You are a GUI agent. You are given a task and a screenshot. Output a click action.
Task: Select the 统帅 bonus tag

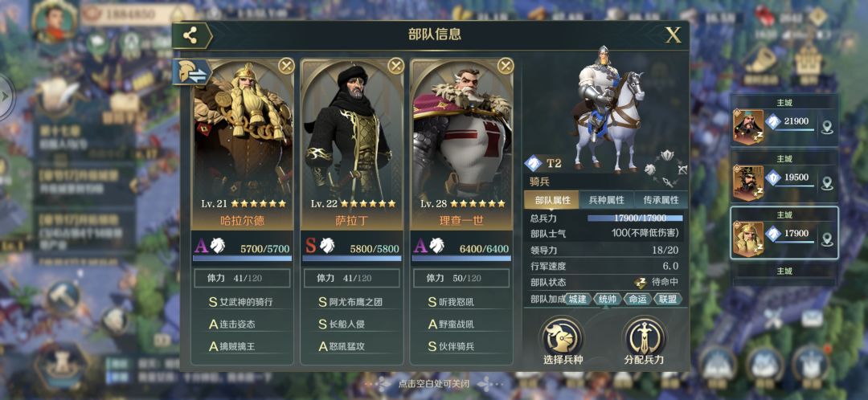[x=608, y=300]
